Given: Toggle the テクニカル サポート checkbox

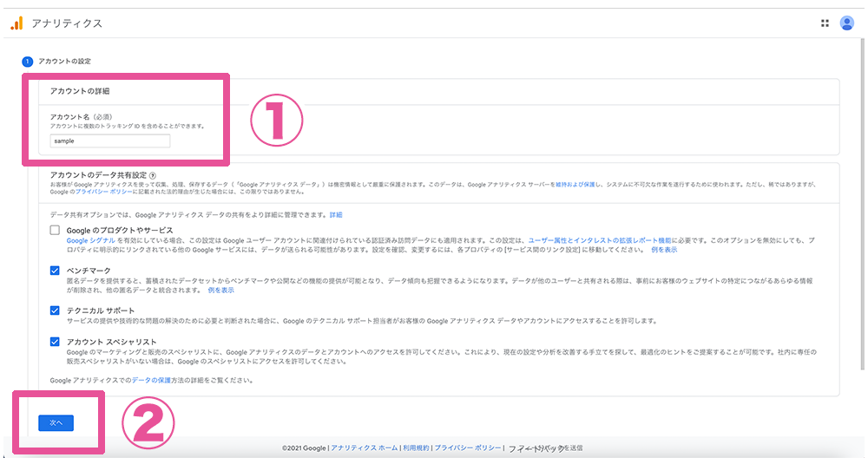Looking at the screenshot, I should [55, 310].
